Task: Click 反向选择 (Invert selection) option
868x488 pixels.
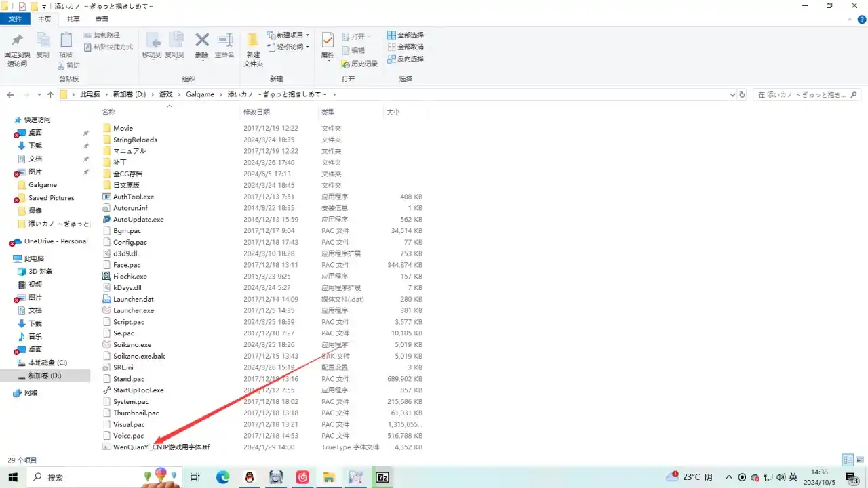Action: [405, 59]
